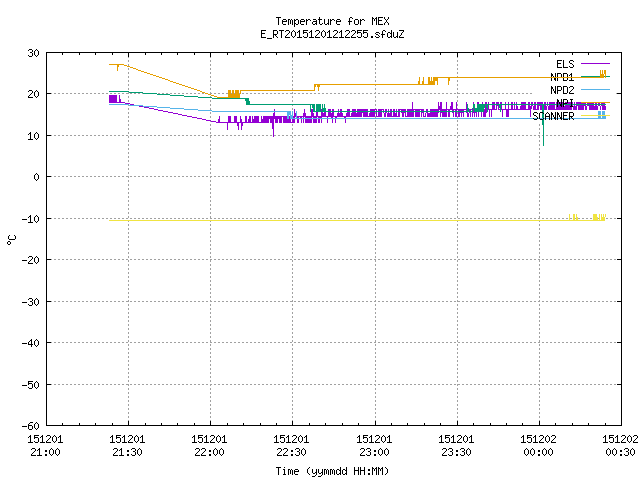Click the ELS legend label
The image size is (640, 480).
pyautogui.click(x=565, y=64)
